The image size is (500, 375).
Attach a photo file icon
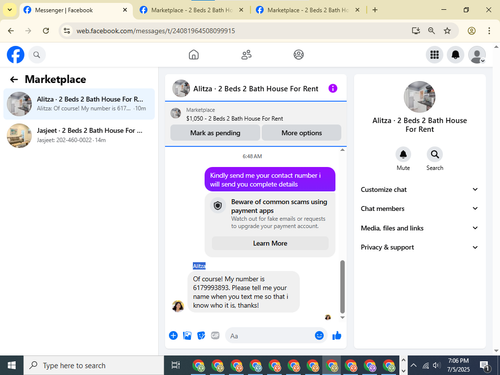(x=187, y=335)
